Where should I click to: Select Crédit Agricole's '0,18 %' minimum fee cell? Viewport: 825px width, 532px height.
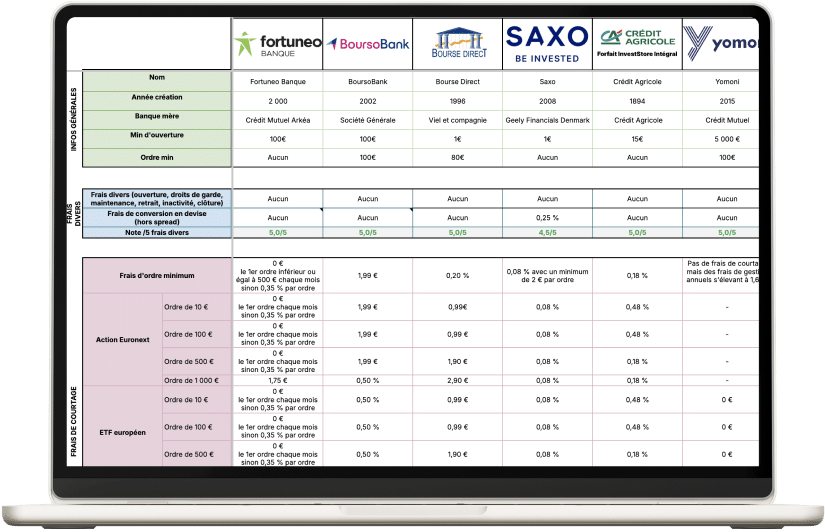tap(637, 276)
